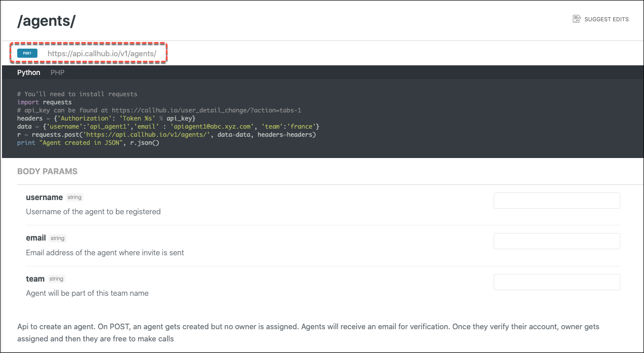Click the string type tag beside username
This screenshot has height=353, width=644.
(74, 198)
